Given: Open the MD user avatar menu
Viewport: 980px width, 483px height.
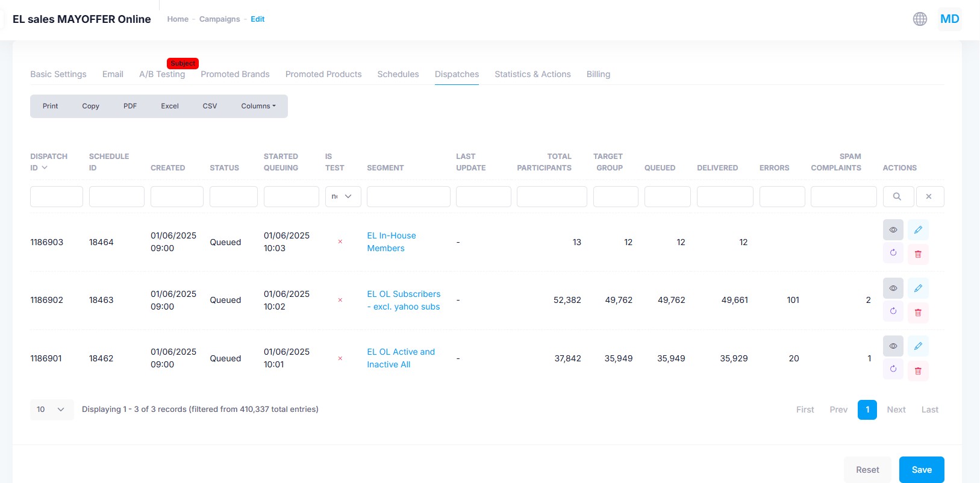Looking at the screenshot, I should [950, 19].
